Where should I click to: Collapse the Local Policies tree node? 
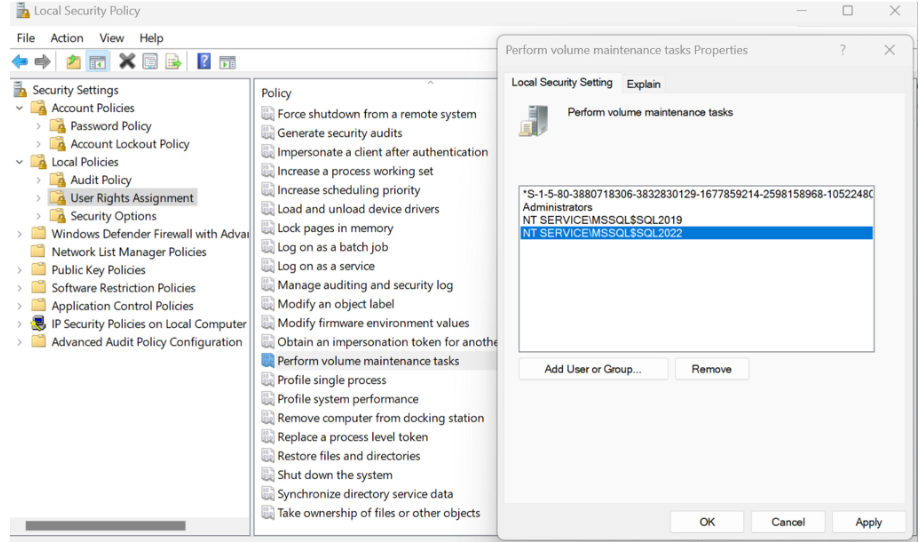(19, 162)
